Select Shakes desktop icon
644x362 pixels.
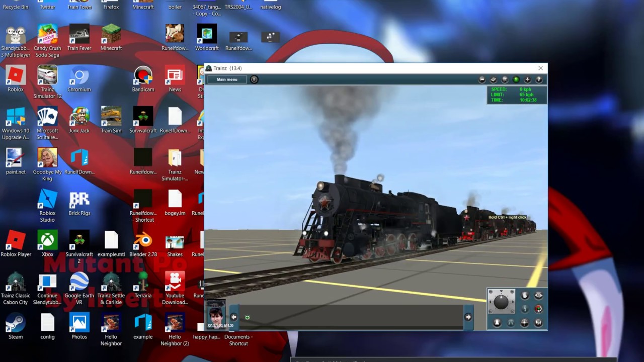click(175, 244)
